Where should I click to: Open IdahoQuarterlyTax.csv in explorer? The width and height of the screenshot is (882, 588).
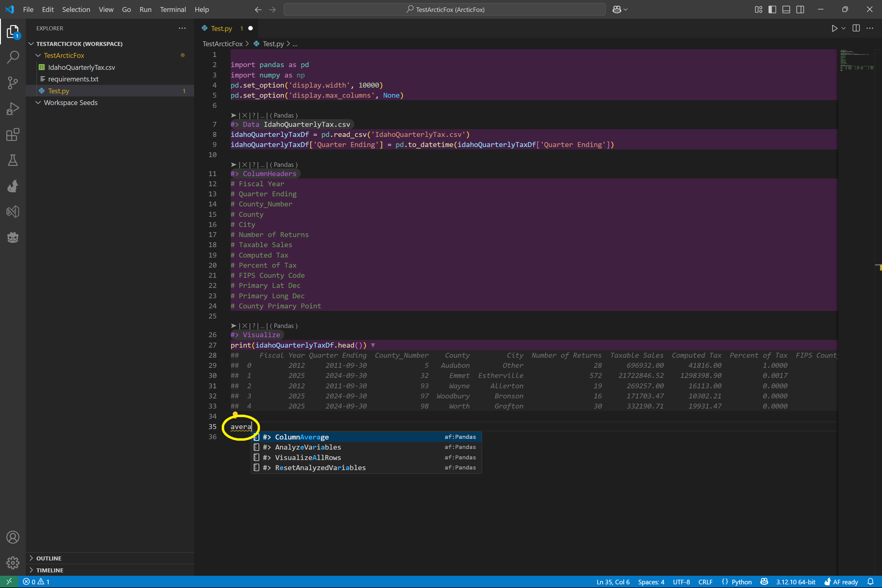[110, 67]
